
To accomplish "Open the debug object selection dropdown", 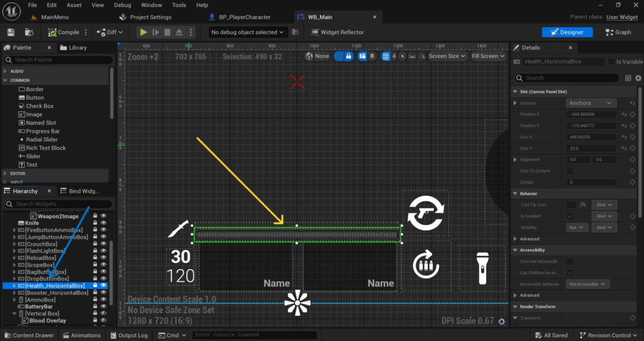I will pyautogui.click(x=247, y=33).
